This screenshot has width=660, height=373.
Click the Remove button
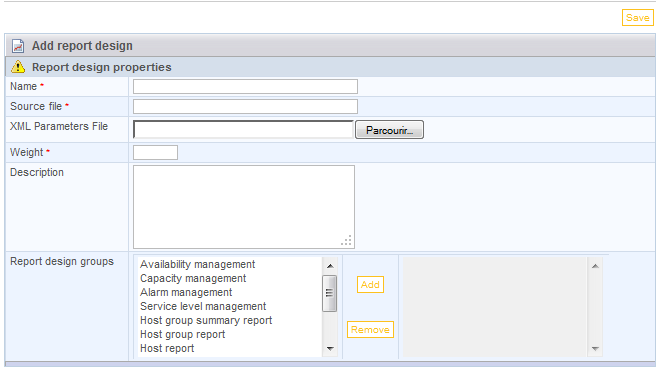pyautogui.click(x=370, y=330)
